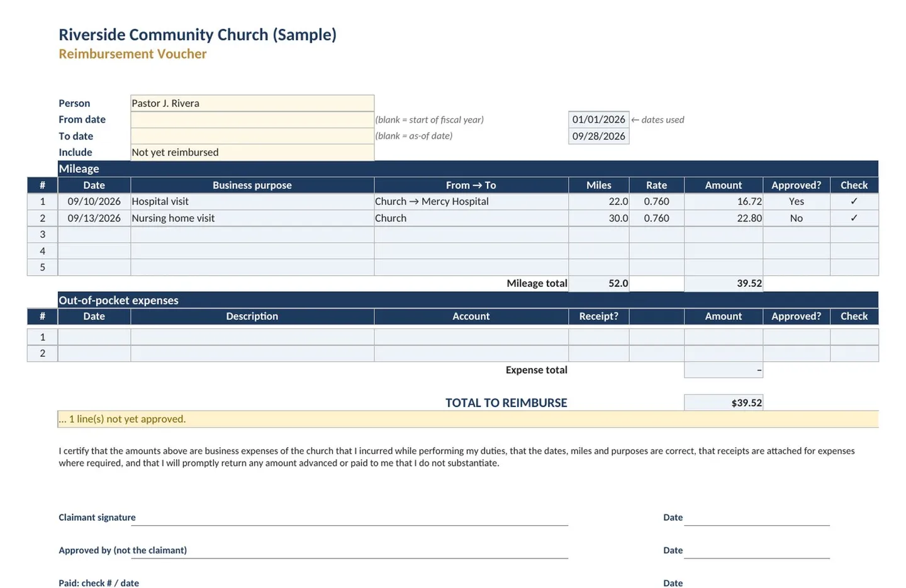This screenshot has height=588, width=906.
Task: Click the $39.52 total to reimburse cell
Action: 724,402
